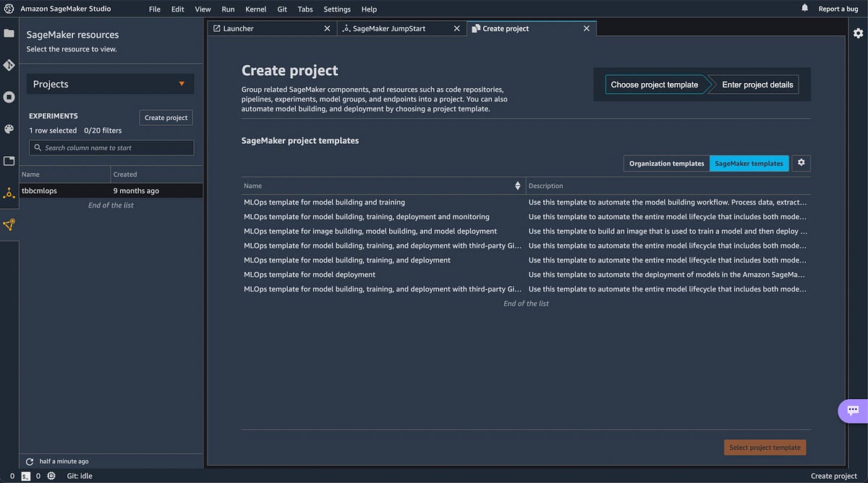Open the Kernel menu
This screenshot has width=868, height=483.
pyautogui.click(x=255, y=9)
